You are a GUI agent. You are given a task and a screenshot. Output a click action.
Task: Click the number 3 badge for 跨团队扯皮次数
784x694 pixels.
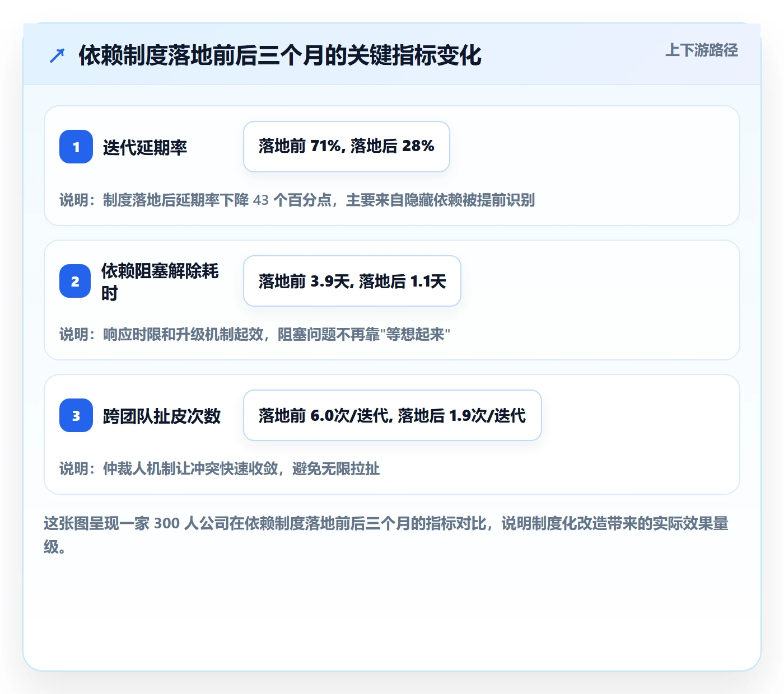(x=76, y=415)
